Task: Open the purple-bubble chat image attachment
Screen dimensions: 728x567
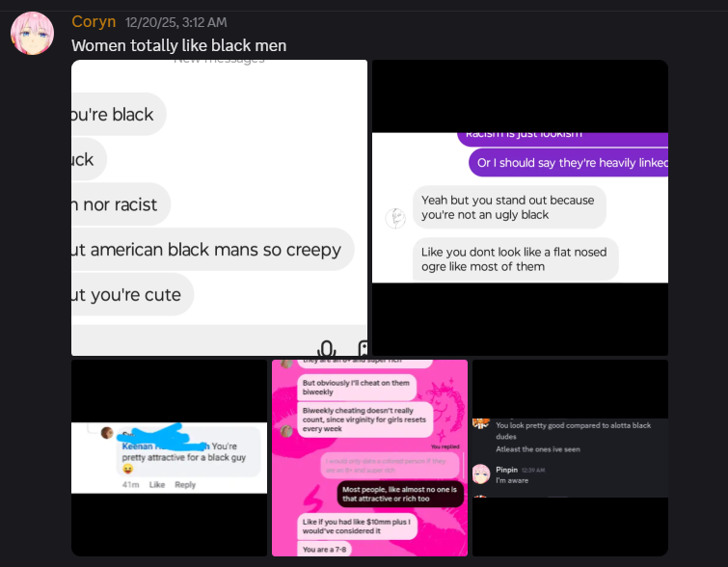Action: click(x=520, y=207)
